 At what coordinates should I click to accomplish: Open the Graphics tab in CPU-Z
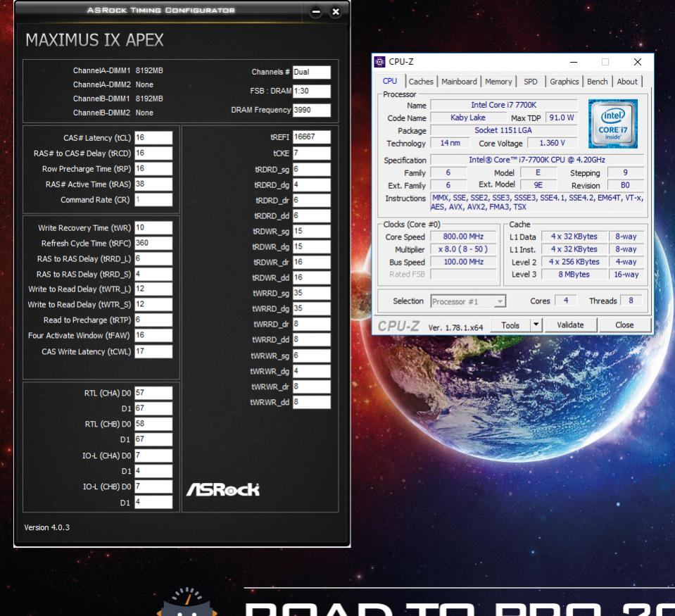pos(564,82)
